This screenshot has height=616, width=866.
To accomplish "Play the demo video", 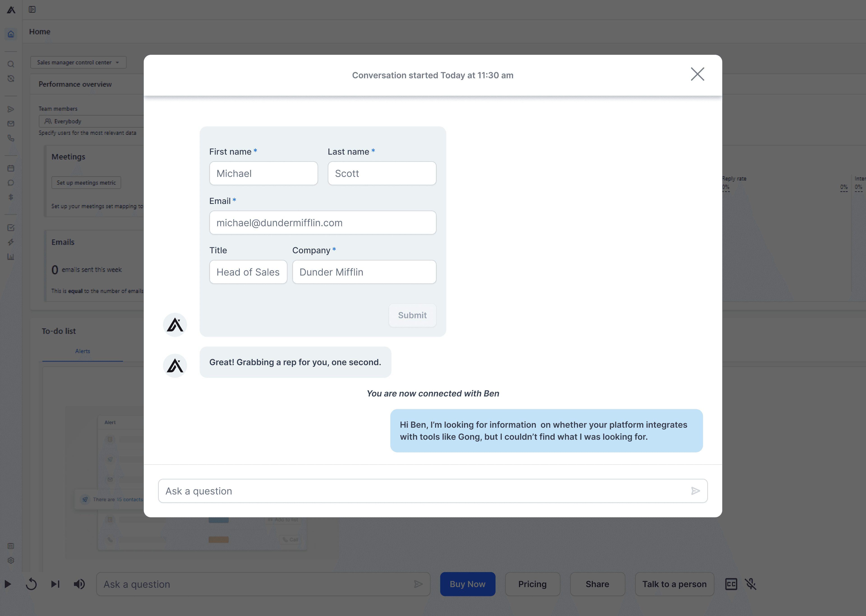I will (x=8, y=584).
